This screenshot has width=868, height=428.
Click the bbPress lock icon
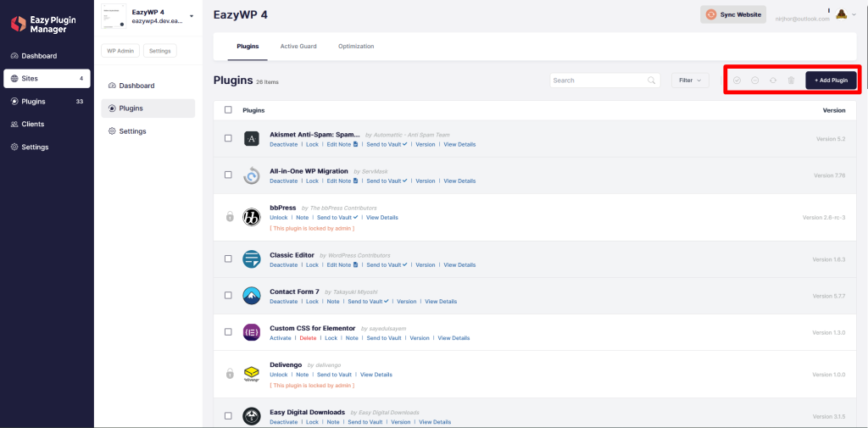[x=230, y=216]
